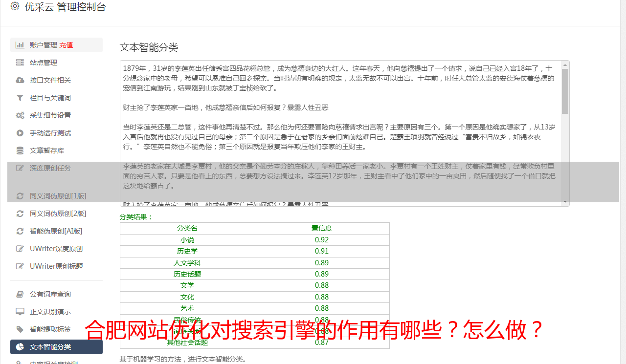Click the scrollbar thumb in the article text box
This screenshot has width=626, height=364.
565,91
